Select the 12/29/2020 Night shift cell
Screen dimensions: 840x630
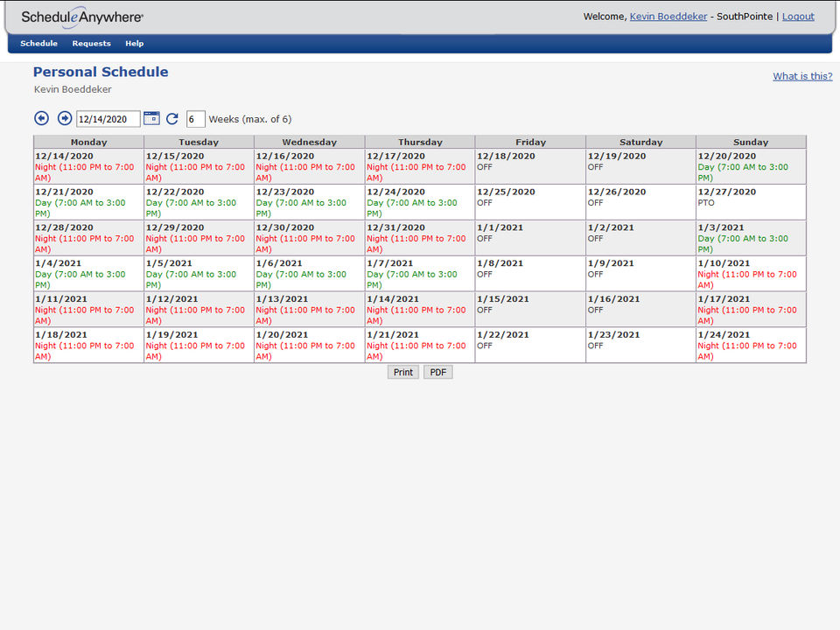pos(199,238)
